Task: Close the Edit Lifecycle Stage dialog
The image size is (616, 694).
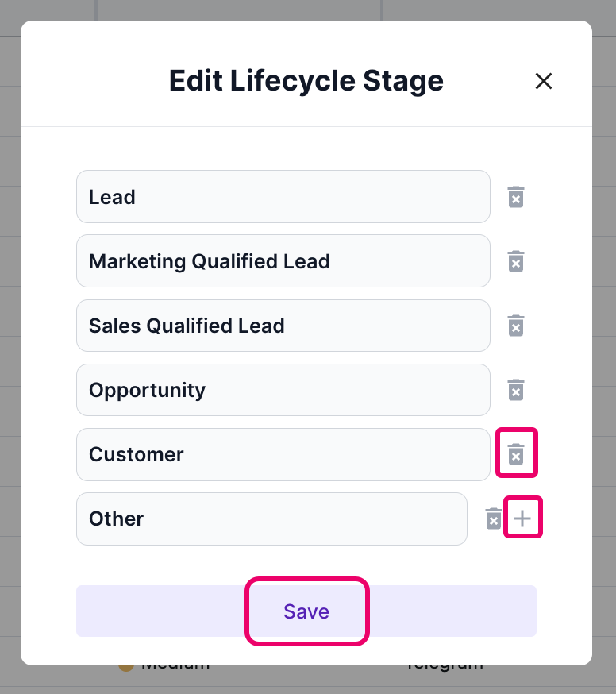Action: tap(544, 81)
